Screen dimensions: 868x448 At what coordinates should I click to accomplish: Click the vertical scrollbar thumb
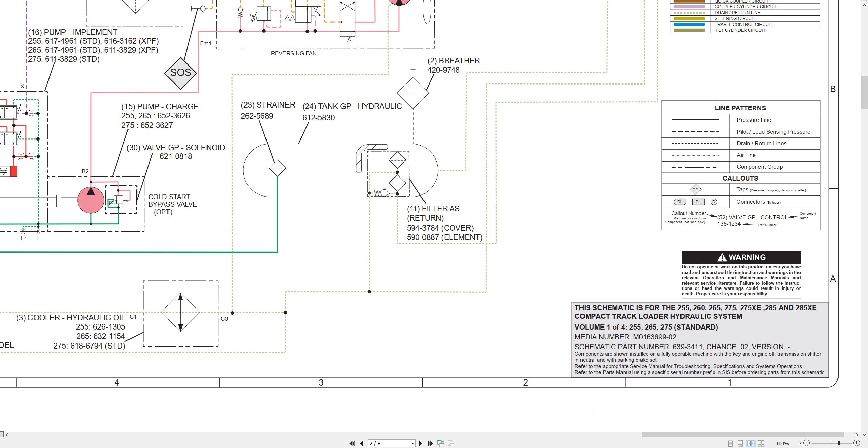[x=864, y=92]
